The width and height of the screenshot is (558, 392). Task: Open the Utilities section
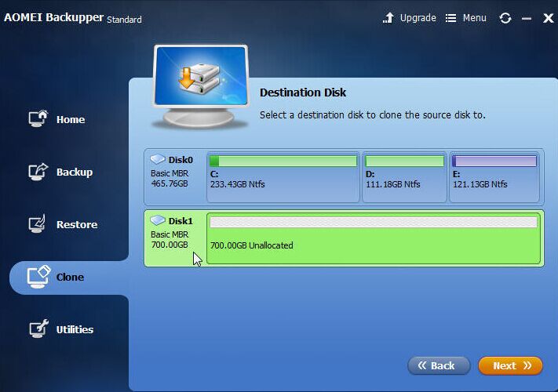(75, 330)
